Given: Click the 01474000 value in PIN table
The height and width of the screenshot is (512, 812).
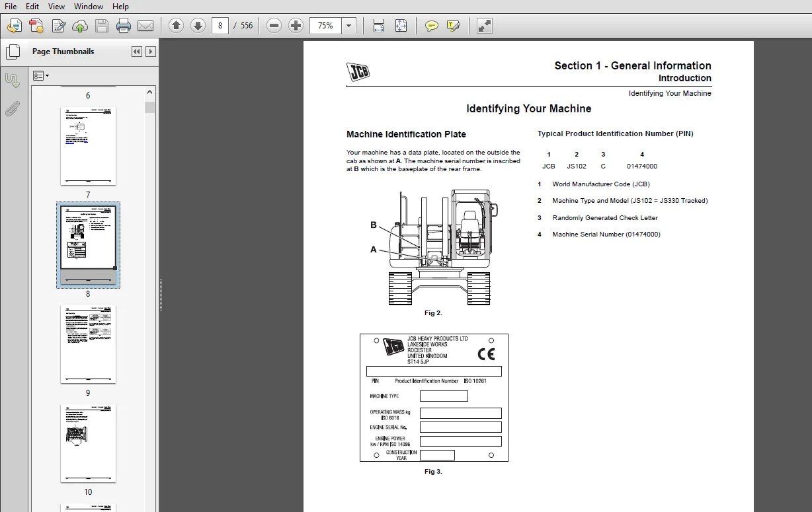Looking at the screenshot, I should [642, 166].
